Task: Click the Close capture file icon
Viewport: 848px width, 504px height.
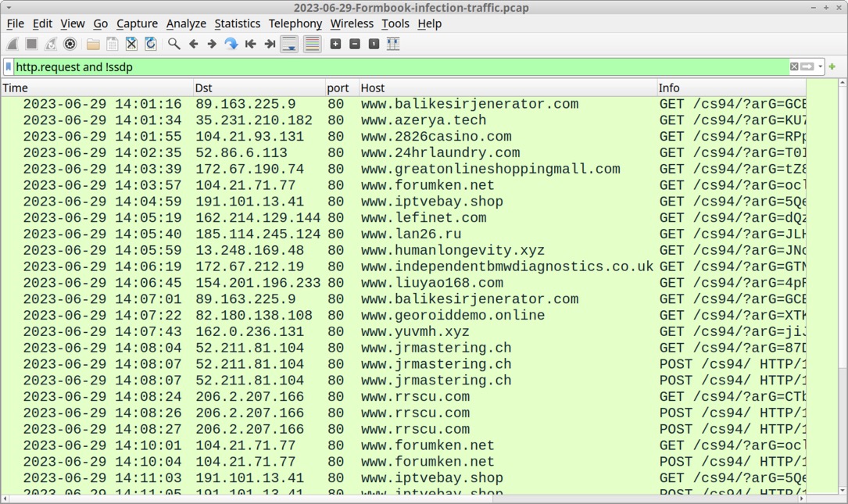Action: click(131, 44)
